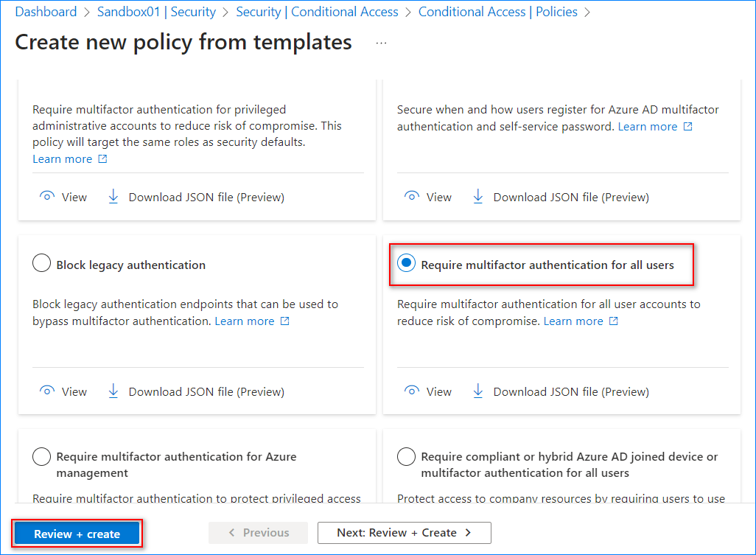Click the View eye icon on the privileged accounts template card
756x555 pixels.
click(x=46, y=197)
